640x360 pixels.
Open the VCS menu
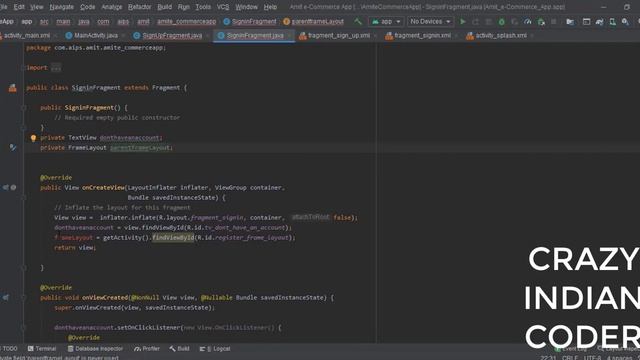[x=223, y=7]
